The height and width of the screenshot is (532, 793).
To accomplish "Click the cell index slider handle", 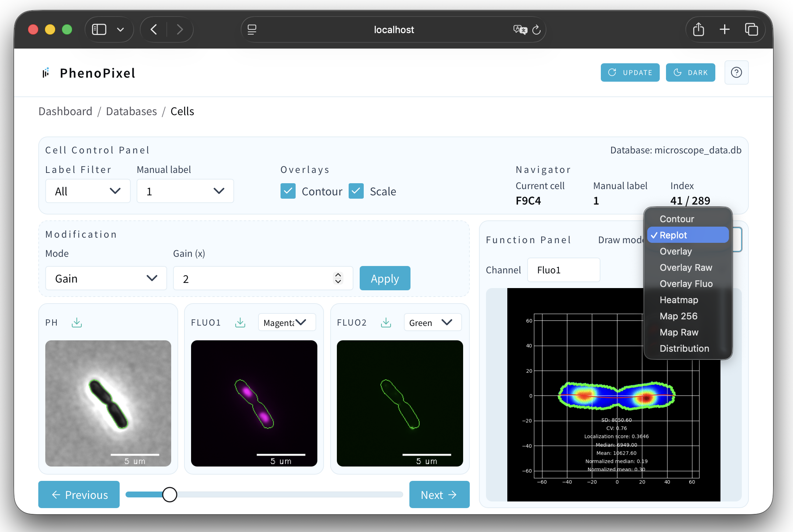I will [170, 494].
